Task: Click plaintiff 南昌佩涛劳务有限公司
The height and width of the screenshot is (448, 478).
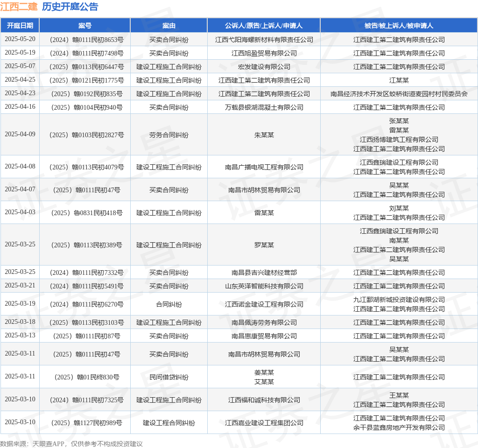Action: click(264, 323)
